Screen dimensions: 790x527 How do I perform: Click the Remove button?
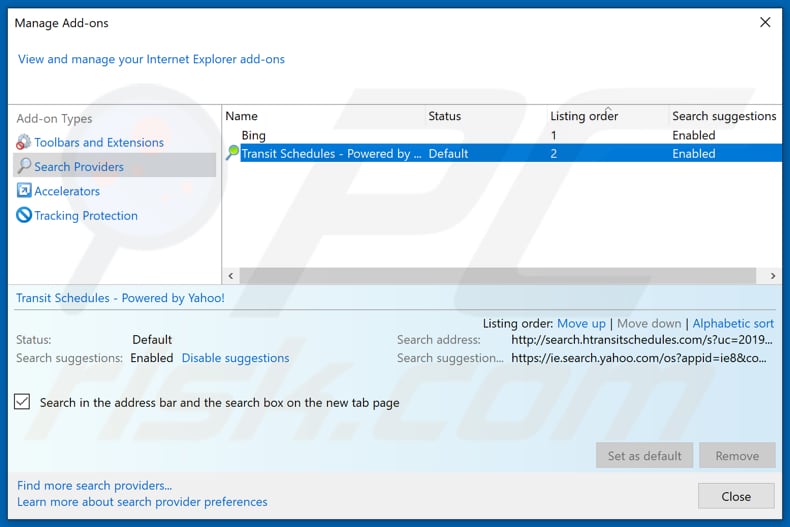click(737, 455)
